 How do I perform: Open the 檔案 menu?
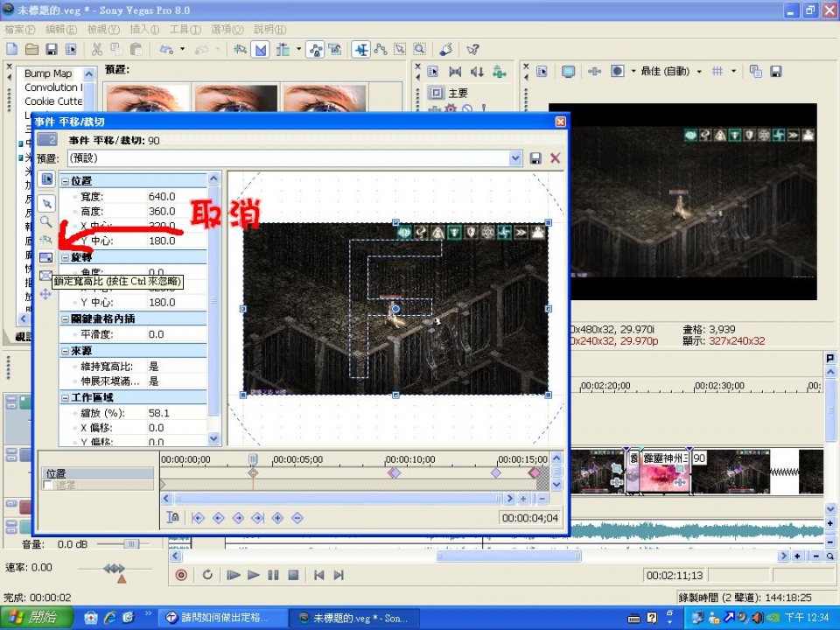click(x=19, y=29)
